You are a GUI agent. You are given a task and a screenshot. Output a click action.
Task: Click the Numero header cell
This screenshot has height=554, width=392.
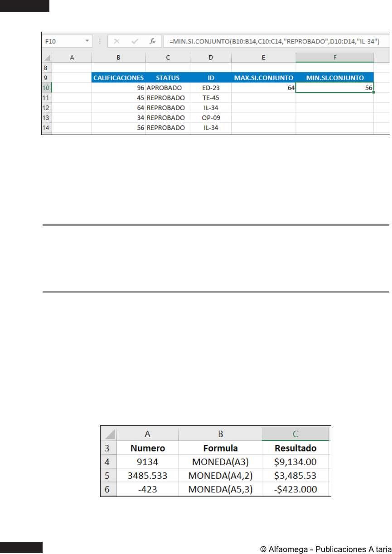(x=148, y=448)
